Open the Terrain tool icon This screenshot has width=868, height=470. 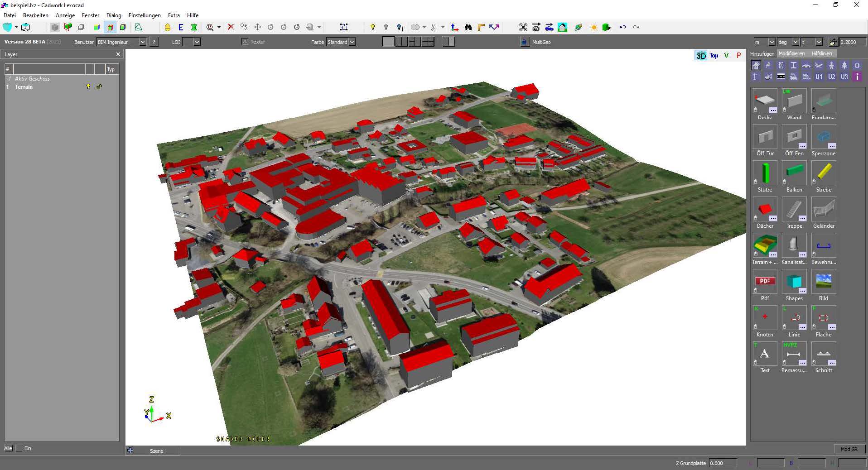(x=765, y=246)
